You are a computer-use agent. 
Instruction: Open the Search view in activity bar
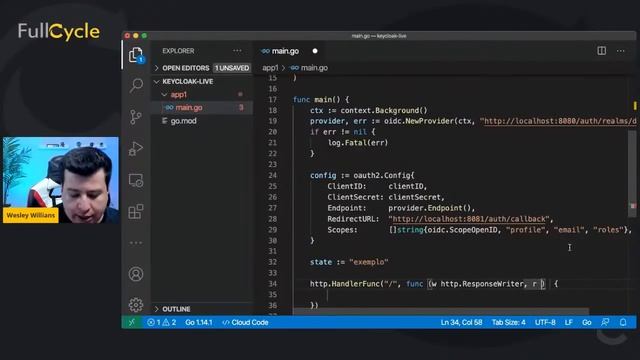[x=136, y=86]
